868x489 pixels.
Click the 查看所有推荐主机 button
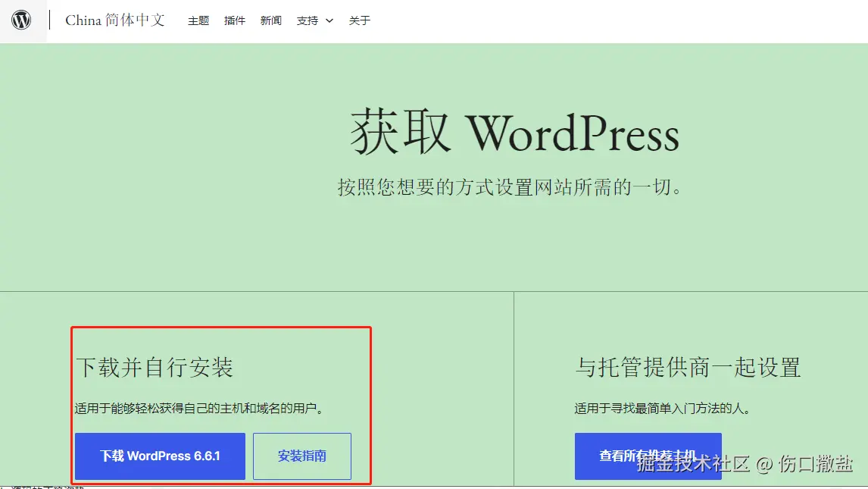pyautogui.click(x=648, y=456)
